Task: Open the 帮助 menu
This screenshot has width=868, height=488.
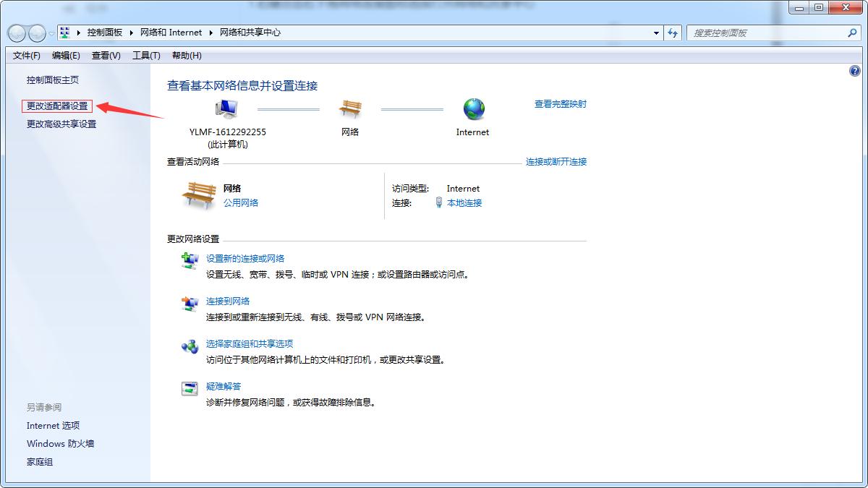Action: point(188,56)
